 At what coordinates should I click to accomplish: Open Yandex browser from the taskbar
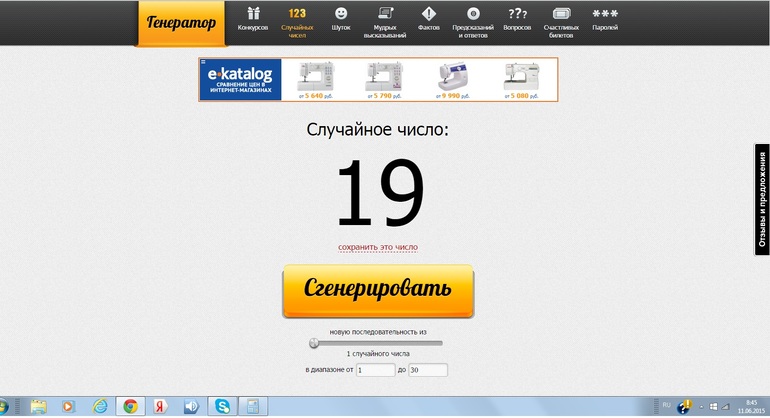(159, 406)
